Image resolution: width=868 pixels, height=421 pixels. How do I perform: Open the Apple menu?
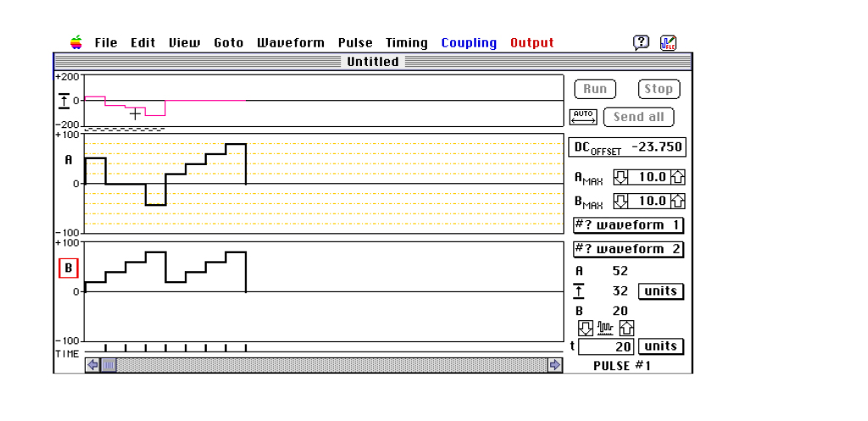pyautogui.click(x=76, y=42)
